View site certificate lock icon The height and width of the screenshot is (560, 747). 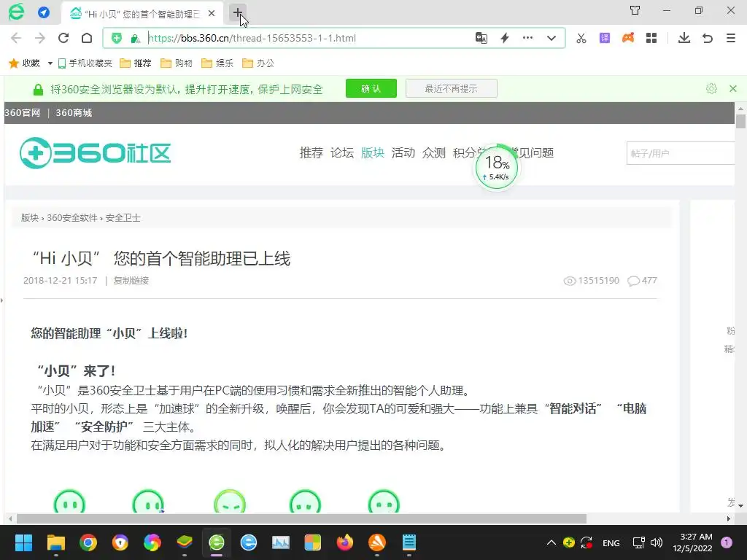[x=135, y=39]
